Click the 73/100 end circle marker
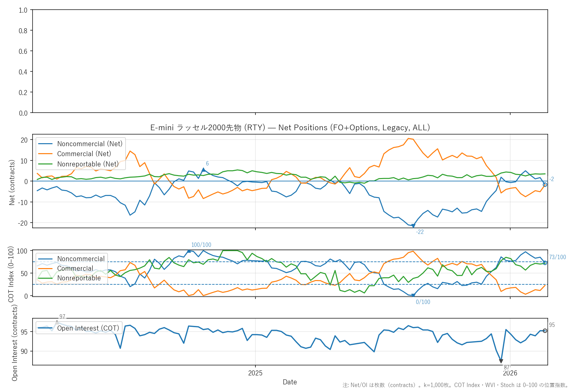 tap(545, 263)
